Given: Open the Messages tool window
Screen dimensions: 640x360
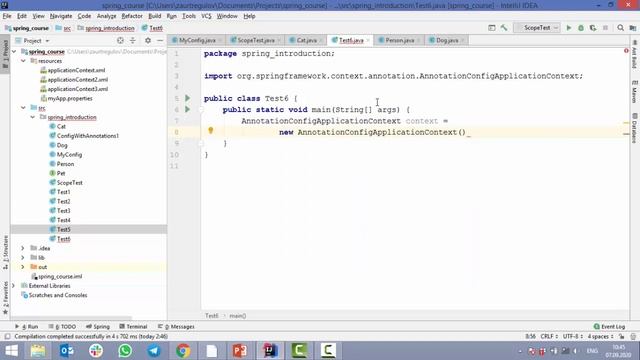Looking at the screenshot, I should (176, 327).
